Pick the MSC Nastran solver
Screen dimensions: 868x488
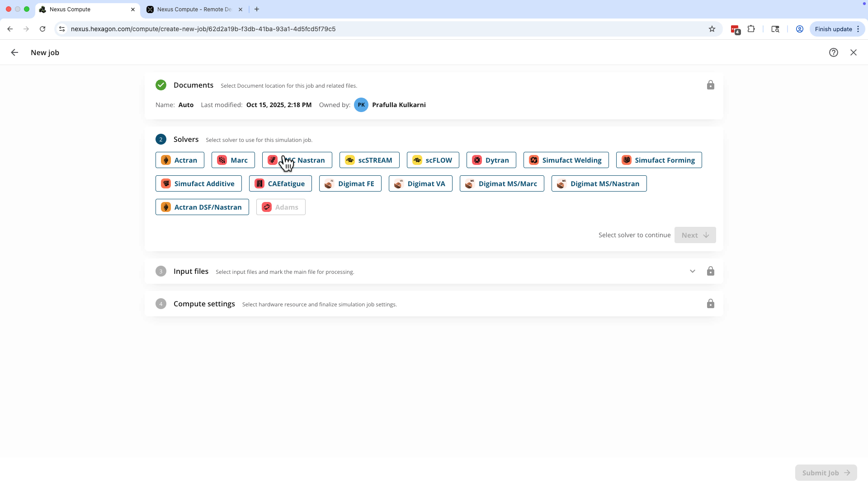pos(297,160)
